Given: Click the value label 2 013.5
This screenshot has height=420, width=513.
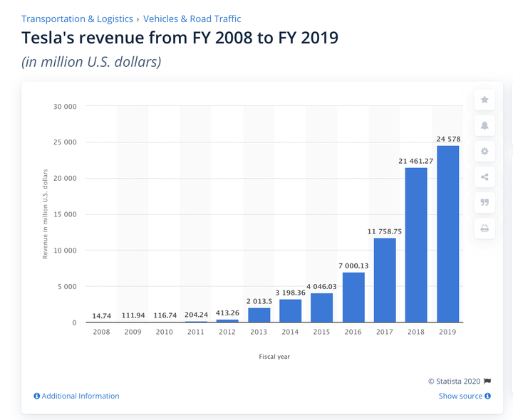Looking at the screenshot, I should point(259,301).
